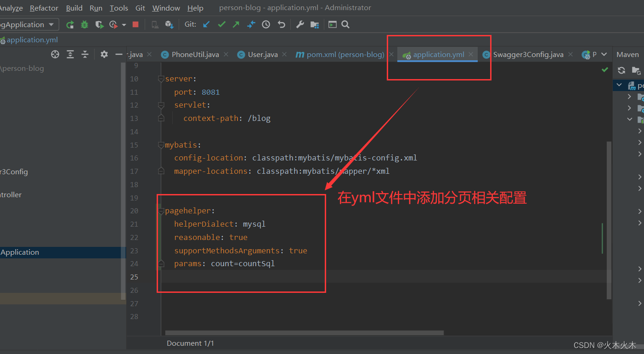Open the Analyze menu
The height and width of the screenshot is (354, 644).
[10, 8]
